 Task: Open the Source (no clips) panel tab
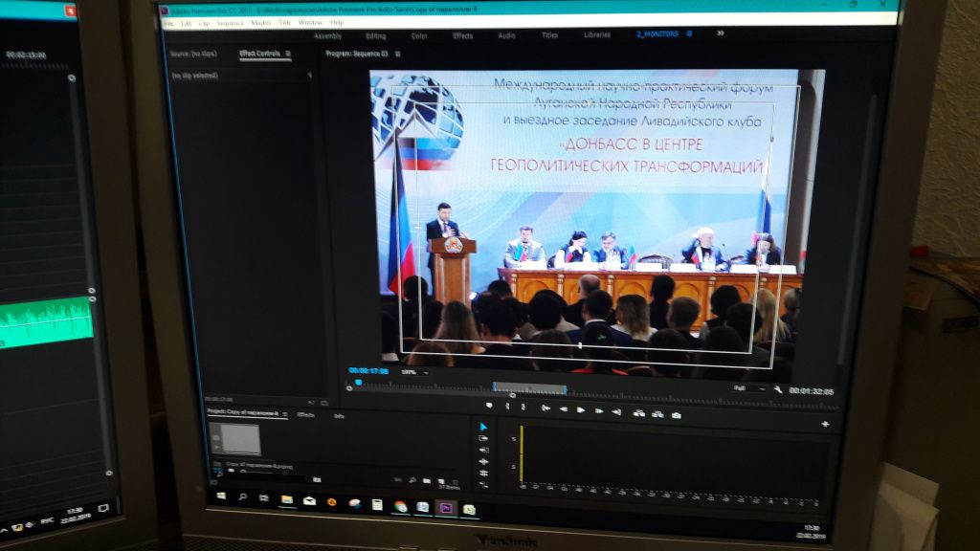click(x=193, y=54)
